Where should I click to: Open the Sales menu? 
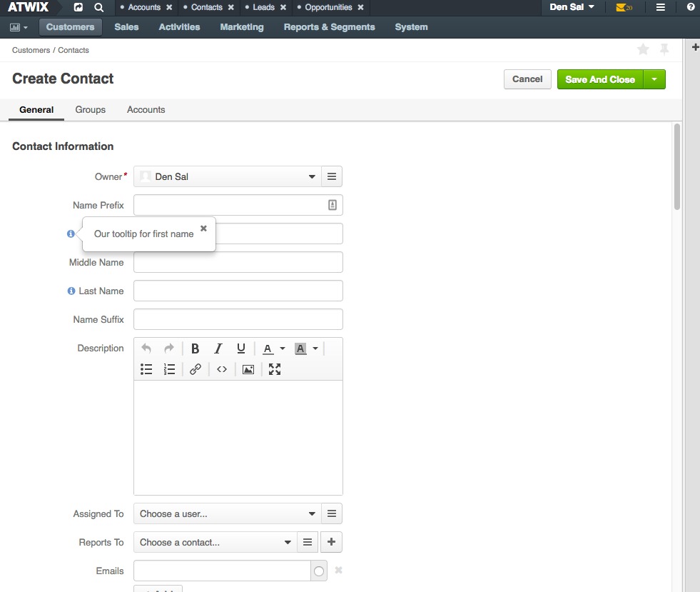[126, 27]
